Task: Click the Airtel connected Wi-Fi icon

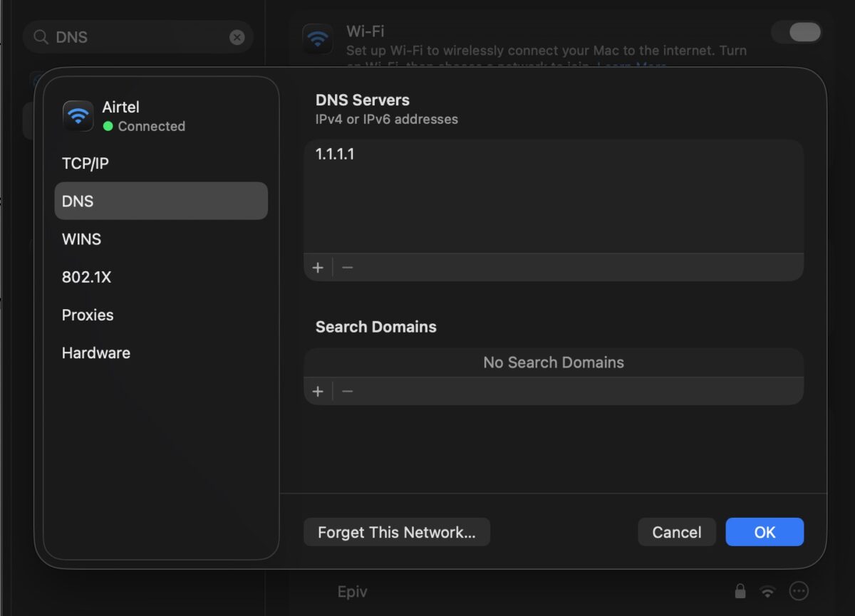Action: coord(78,115)
